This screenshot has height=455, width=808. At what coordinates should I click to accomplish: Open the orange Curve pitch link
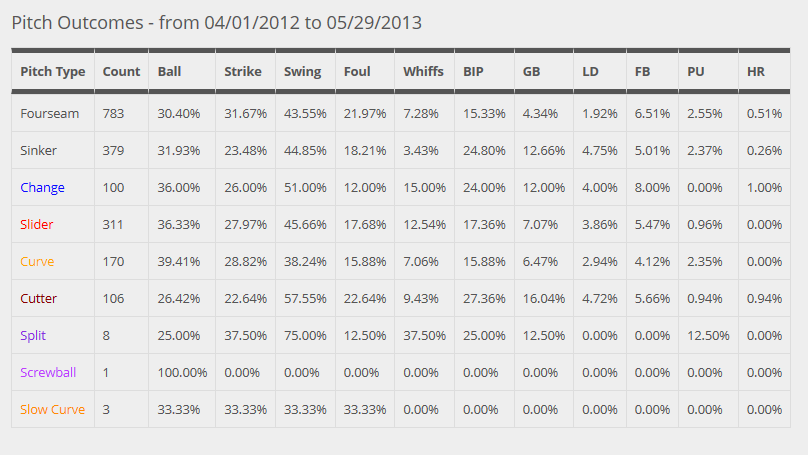[37, 262]
